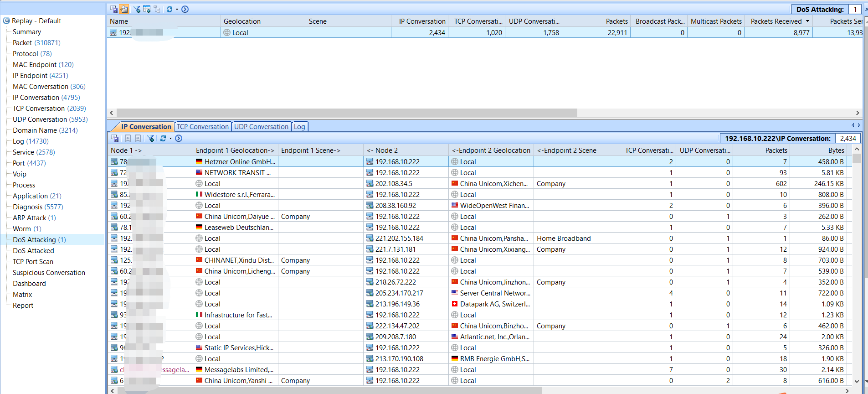Open IP Endpoint (4251) view
This screenshot has width=868, height=394.
pos(41,76)
